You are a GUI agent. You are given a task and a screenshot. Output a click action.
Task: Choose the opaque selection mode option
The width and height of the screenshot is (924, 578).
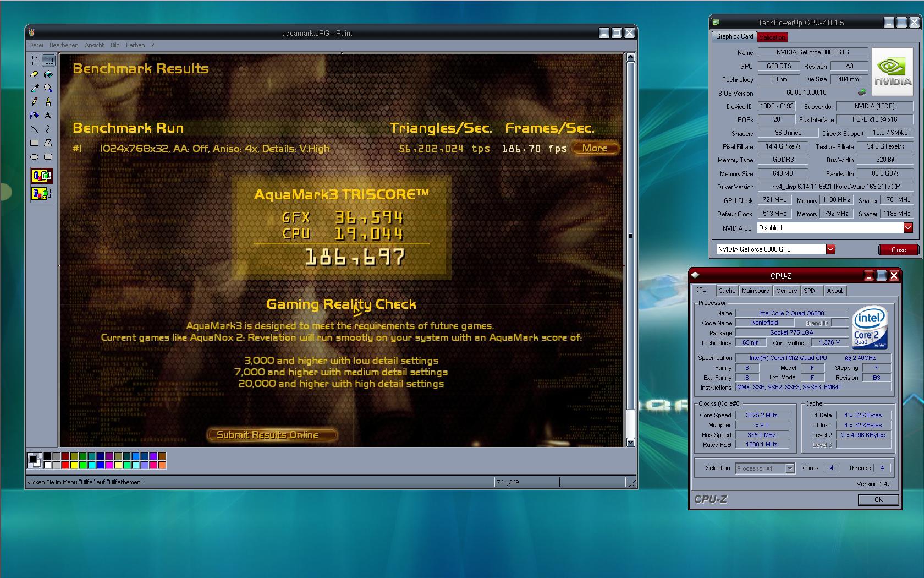tap(41, 176)
